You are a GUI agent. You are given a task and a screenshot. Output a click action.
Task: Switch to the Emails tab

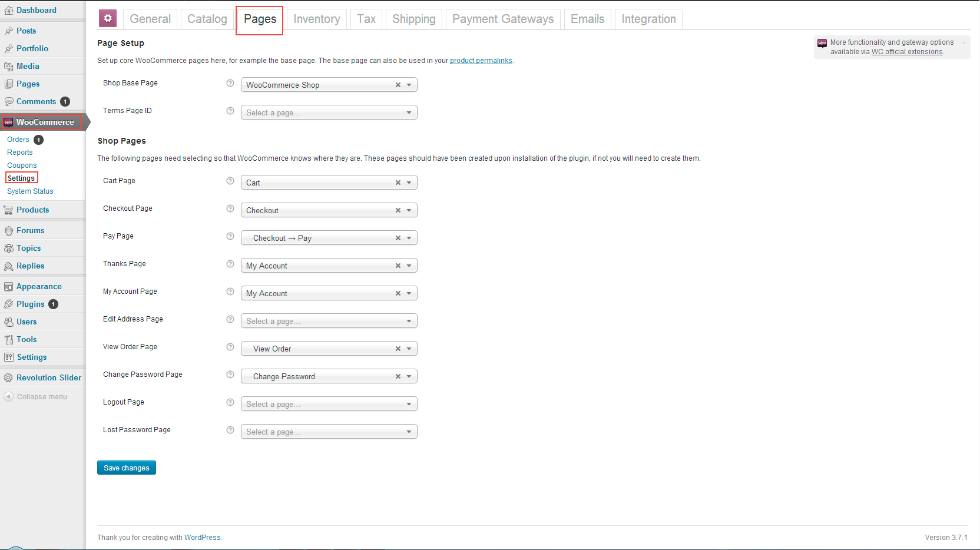point(588,19)
